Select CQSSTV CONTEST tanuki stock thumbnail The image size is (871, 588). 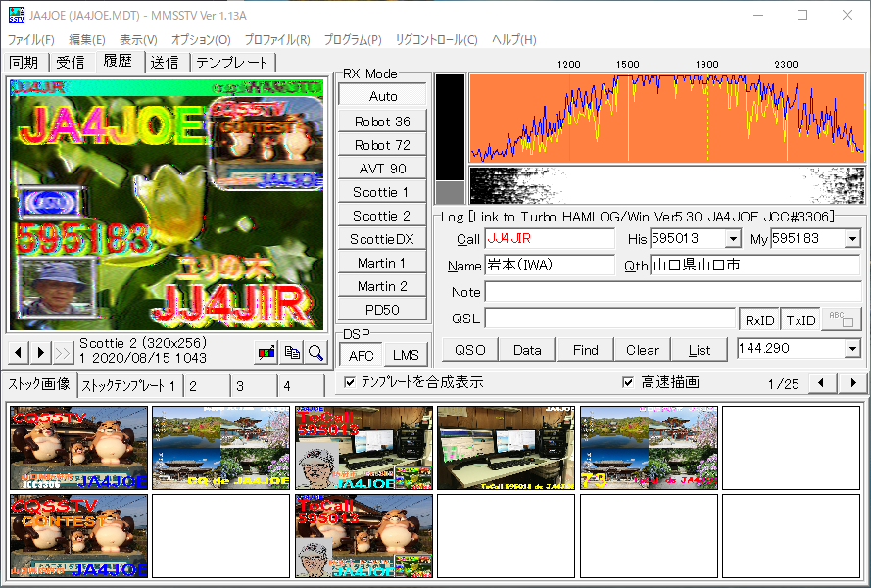pyautogui.click(x=79, y=536)
